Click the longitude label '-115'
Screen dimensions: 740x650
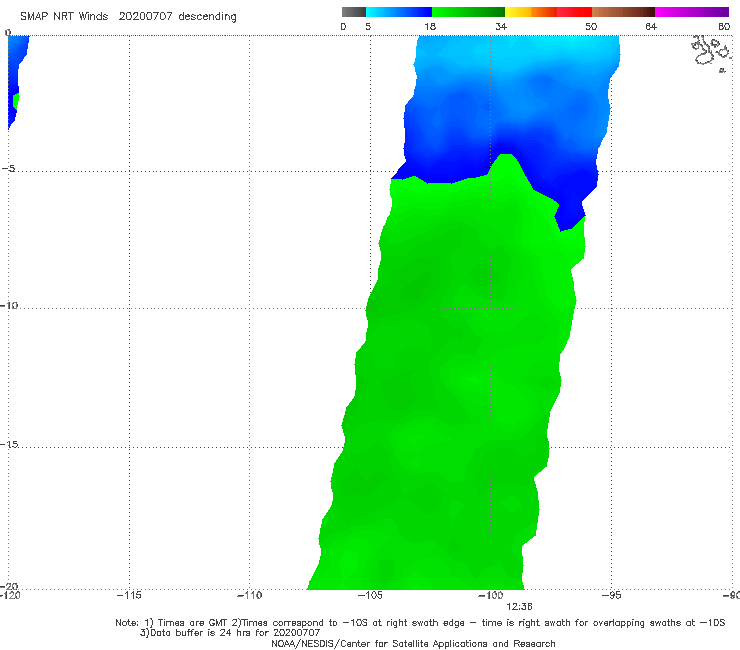click(129, 595)
